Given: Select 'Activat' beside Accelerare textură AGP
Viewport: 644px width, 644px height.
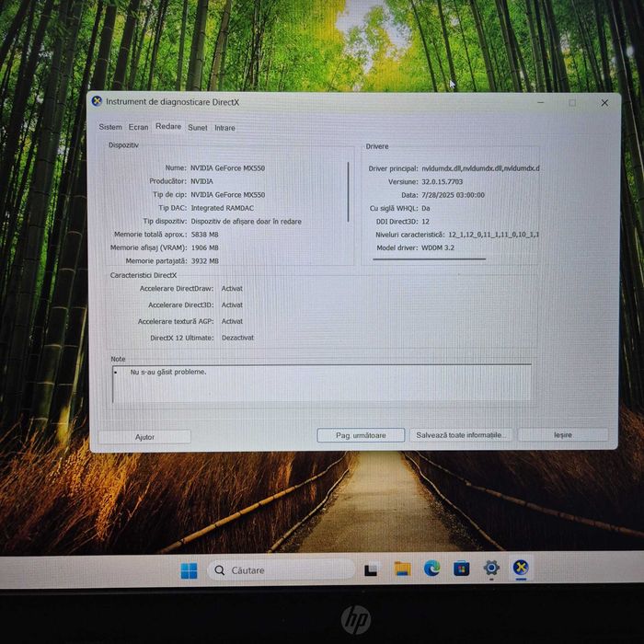Looking at the screenshot, I should [x=232, y=321].
